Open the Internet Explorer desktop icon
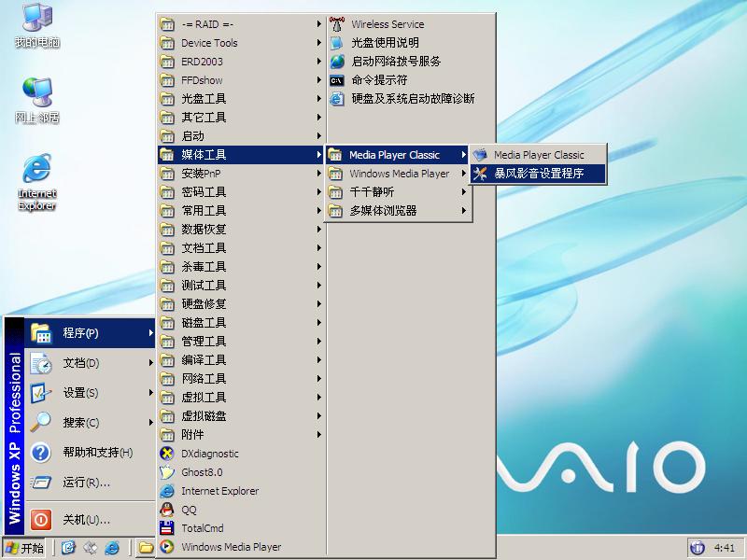This screenshot has height=560, width=747. point(37,182)
